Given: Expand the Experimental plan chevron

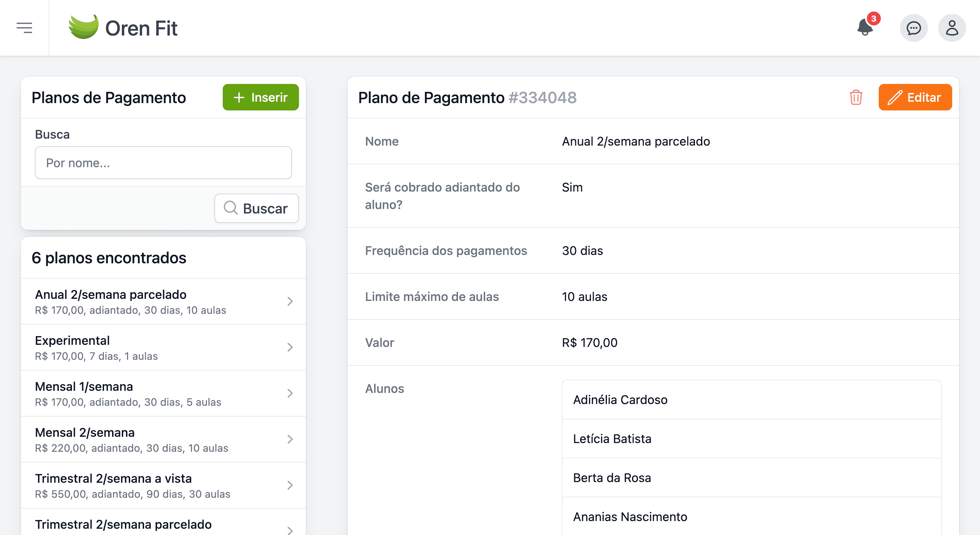Looking at the screenshot, I should point(290,347).
